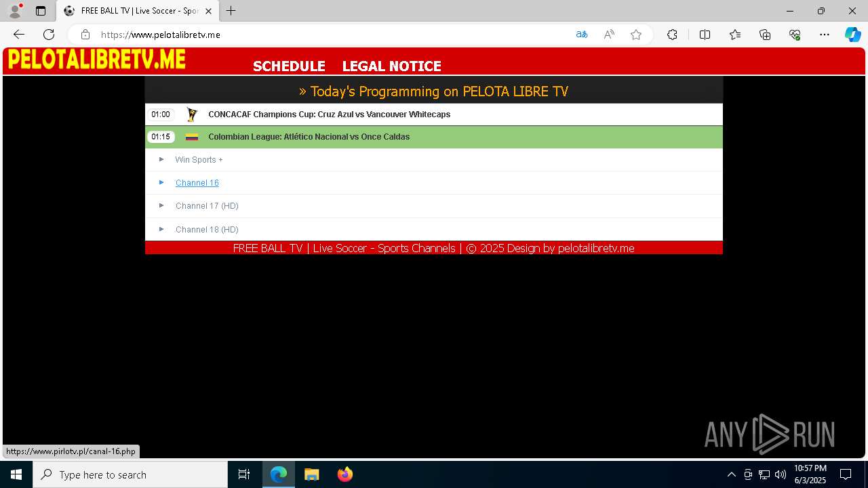Open the Windows Start menu

click(x=16, y=474)
